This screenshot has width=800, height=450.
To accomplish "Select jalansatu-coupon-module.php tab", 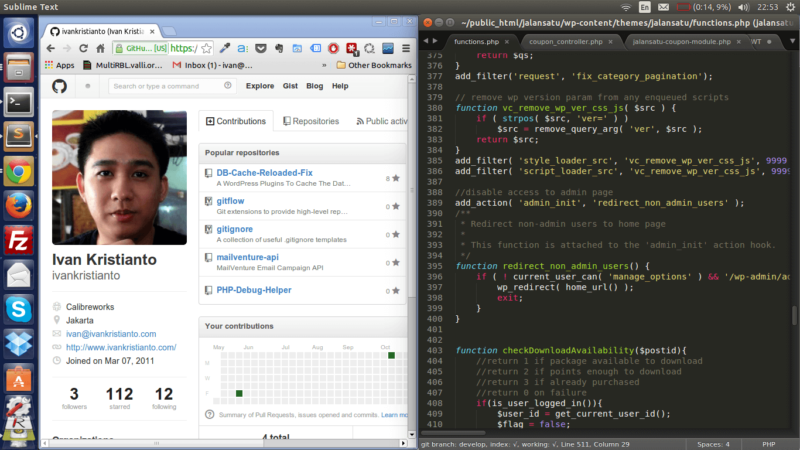I will [681, 42].
